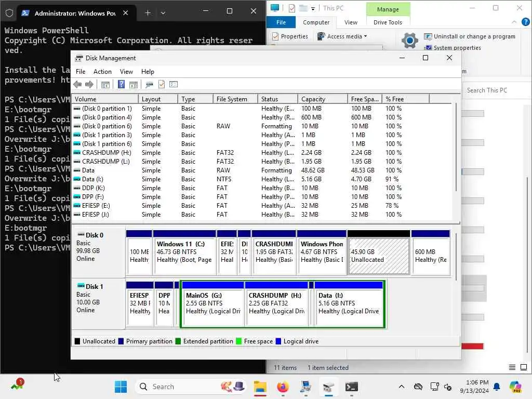The image size is (532, 399).
Task: Open the File menu in Disk Management
Action: click(x=81, y=72)
